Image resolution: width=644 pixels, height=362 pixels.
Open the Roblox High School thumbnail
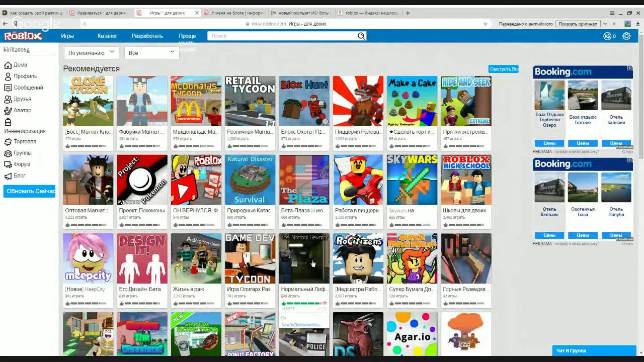[466, 180]
